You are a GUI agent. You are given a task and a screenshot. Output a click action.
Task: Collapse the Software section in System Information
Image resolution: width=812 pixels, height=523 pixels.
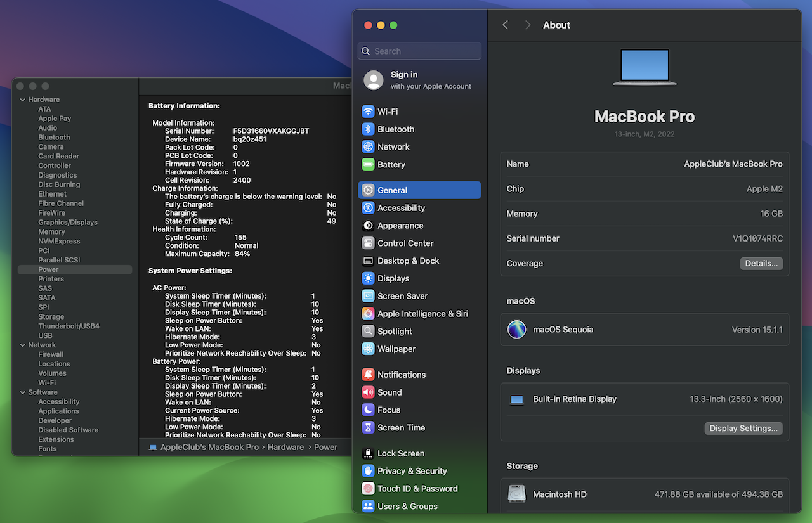click(23, 392)
